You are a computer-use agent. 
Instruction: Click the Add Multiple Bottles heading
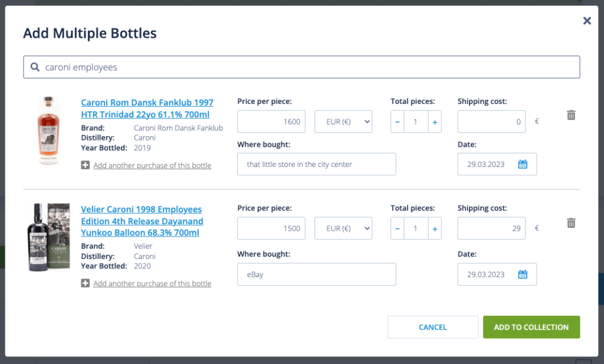click(x=90, y=33)
